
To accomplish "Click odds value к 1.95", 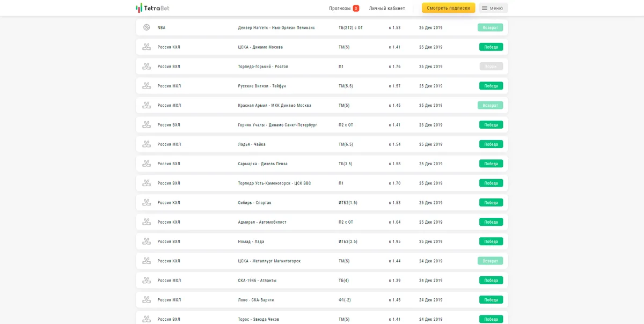I will click(x=395, y=241).
